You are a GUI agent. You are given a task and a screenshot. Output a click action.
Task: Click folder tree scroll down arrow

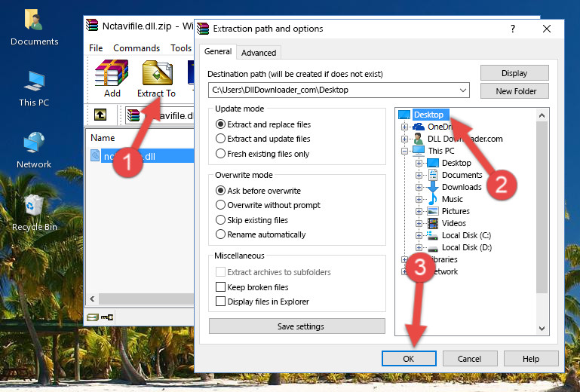click(542, 329)
